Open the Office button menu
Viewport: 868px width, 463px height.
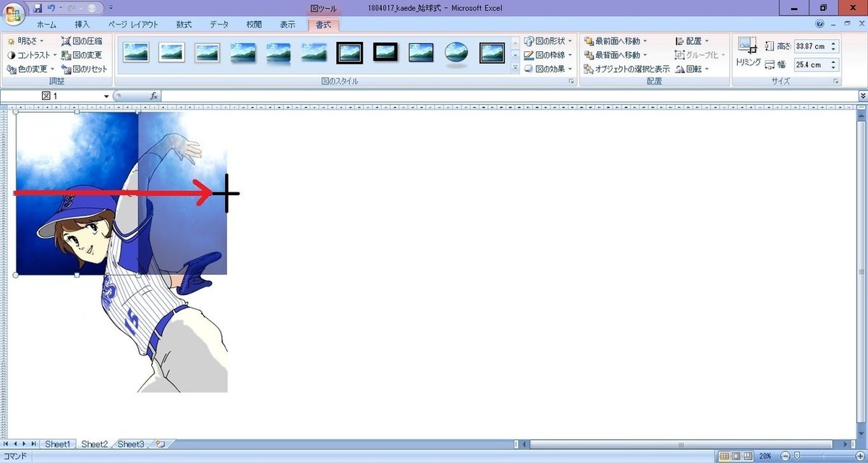[x=14, y=14]
